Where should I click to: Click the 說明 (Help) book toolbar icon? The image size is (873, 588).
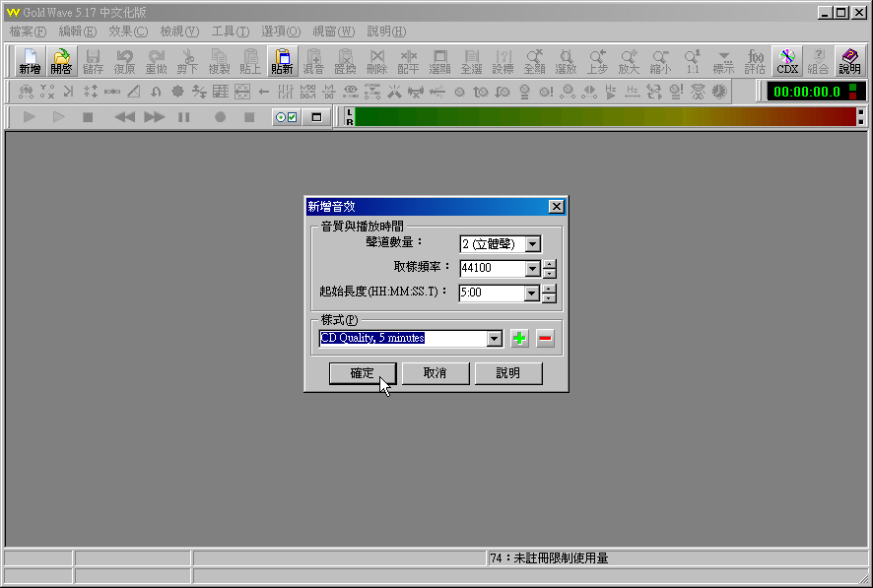[x=849, y=61]
